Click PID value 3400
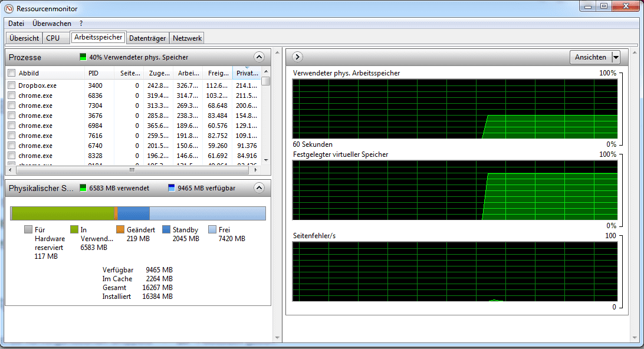Image resolution: width=644 pixels, height=349 pixels. pyautogui.click(x=96, y=85)
